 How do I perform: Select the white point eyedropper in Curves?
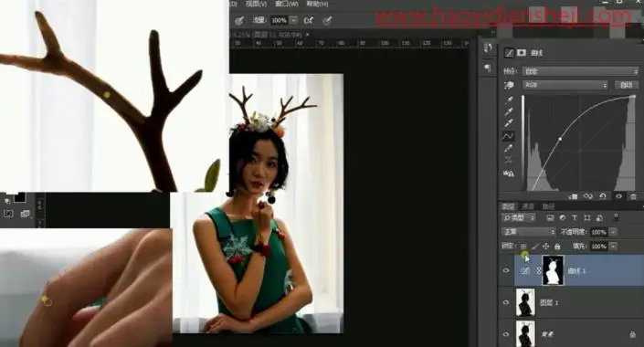(510, 123)
